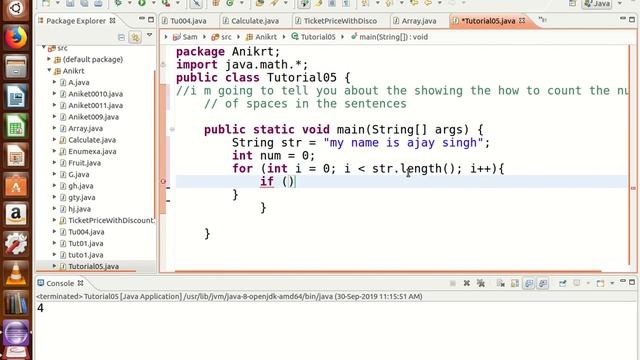Click main(String[]) : void in breadcrumb

(x=389, y=37)
